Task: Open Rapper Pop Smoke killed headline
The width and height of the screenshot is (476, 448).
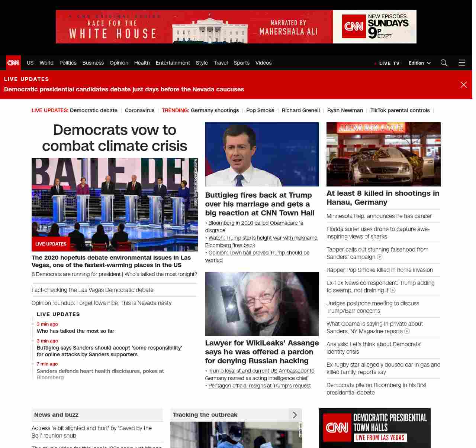Action: pos(379,270)
